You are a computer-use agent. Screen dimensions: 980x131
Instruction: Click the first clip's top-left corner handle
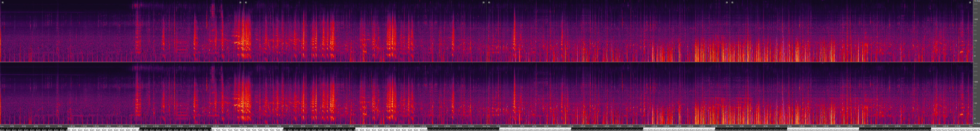pyautogui.click(x=3, y=2)
